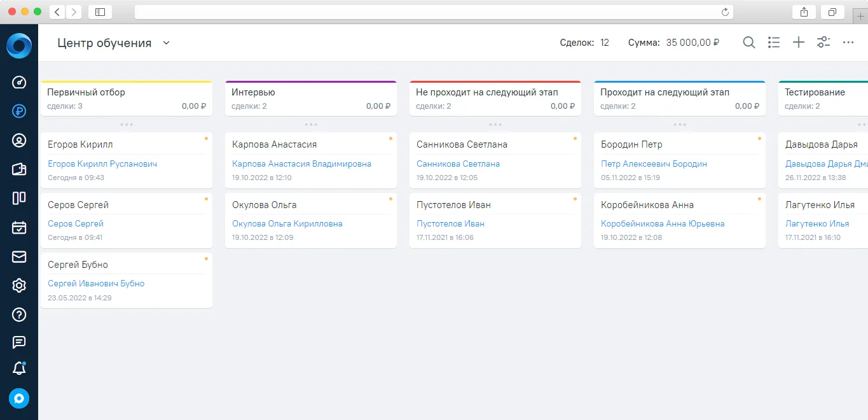Open the Санникова Светлана deal card

click(495, 160)
